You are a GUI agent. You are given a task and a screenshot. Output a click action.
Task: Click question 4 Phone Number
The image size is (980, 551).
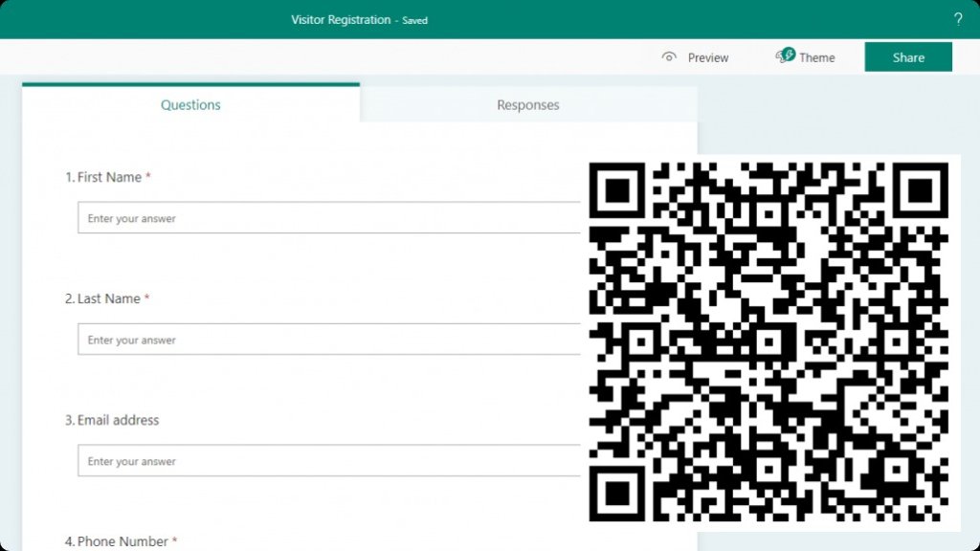(118, 540)
